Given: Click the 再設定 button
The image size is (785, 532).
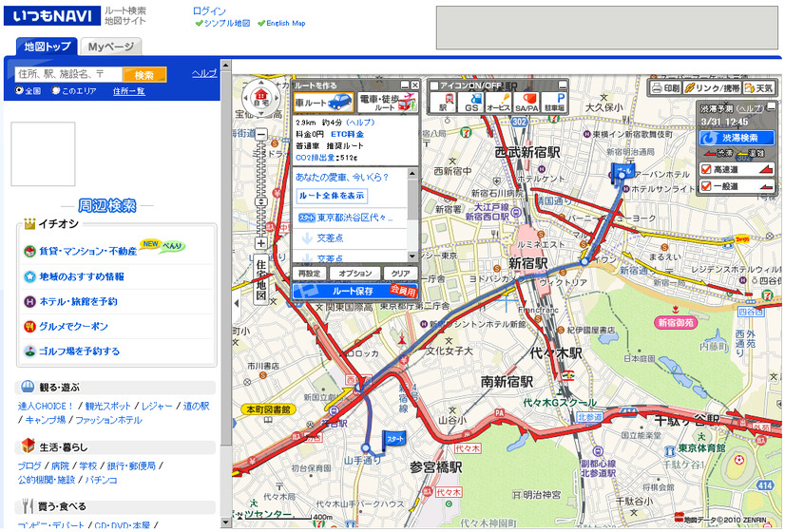Looking at the screenshot, I should [x=309, y=274].
